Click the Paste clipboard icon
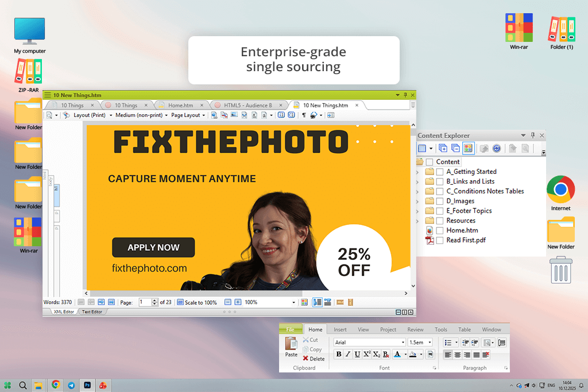This screenshot has width=588, height=392. coord(291,343)
